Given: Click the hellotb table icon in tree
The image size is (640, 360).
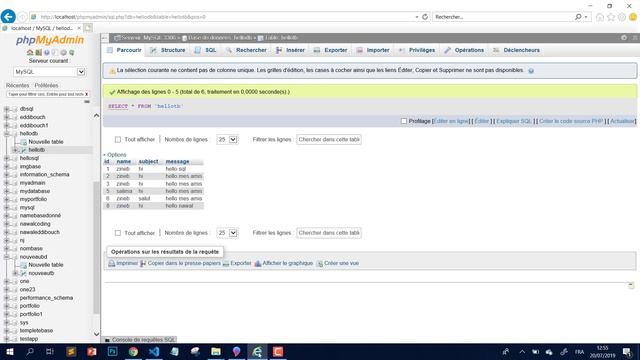Looking at the screenshot, I should click(x=23, y=150).
